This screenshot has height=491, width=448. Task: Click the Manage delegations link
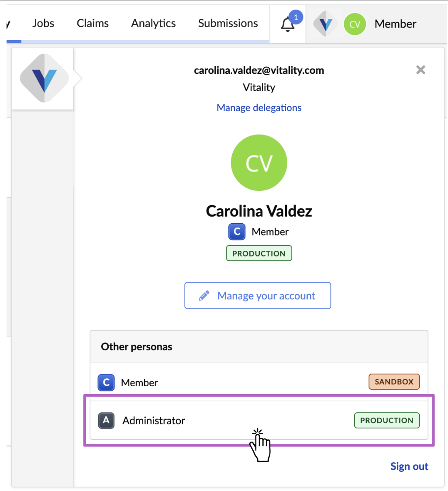(x=259, y=107)
